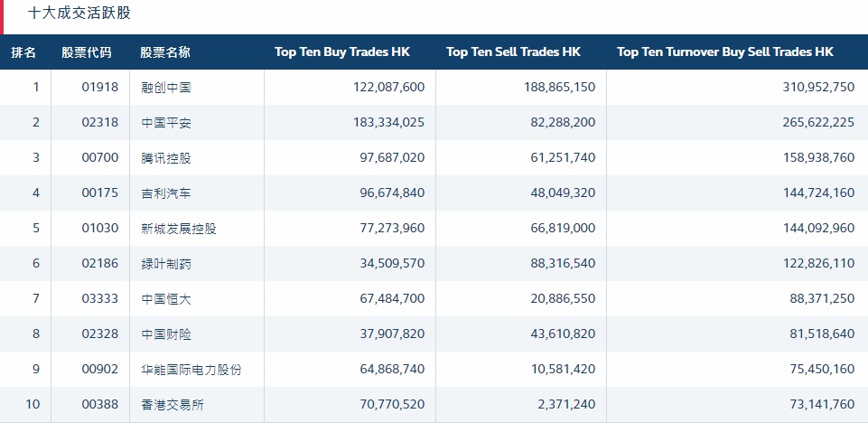Open 香港交易所 stock entry
Image resolution: width=868 pixels, height=423 pixels.
pyautogui.click(x=173, y=405)
